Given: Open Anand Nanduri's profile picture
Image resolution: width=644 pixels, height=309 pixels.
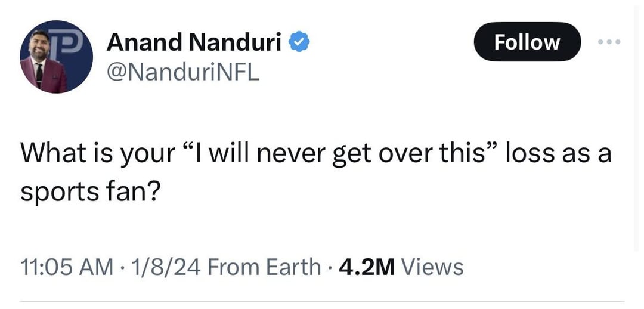Looking at the screenshot, I should [x=55, y=57].
